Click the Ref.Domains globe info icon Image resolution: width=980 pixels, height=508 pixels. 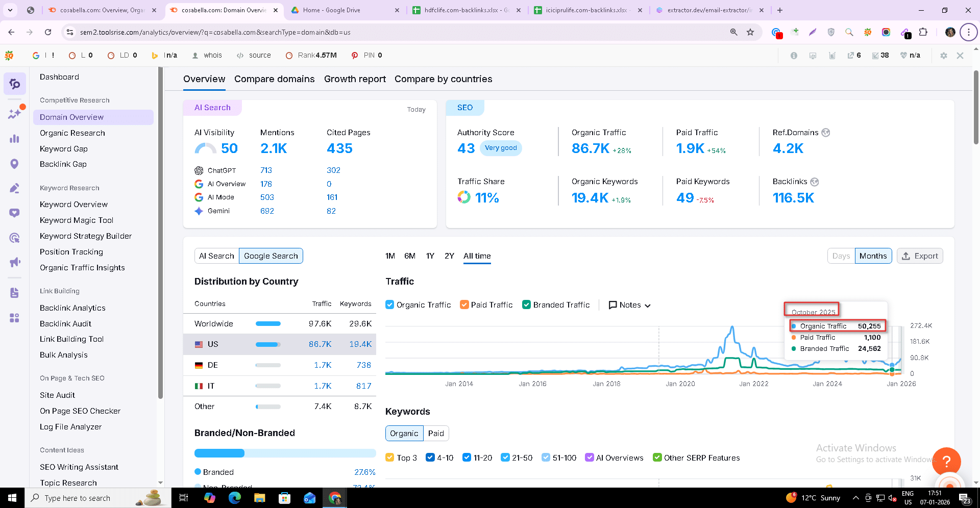click(x=826, y=133)
